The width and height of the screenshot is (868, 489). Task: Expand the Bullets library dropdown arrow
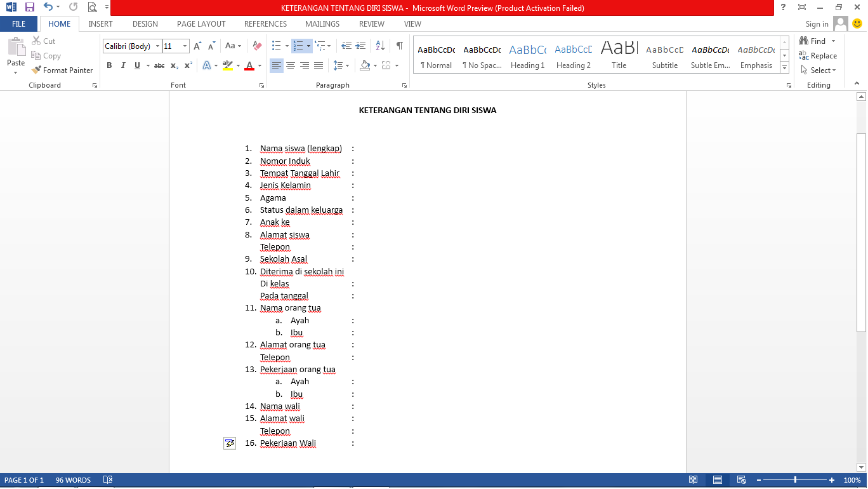click(x=287, y=46)
